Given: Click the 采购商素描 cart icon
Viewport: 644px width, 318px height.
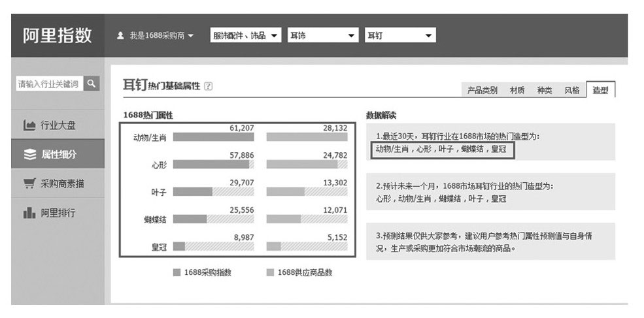Looking at the screenshot, I should click(29, 183).
